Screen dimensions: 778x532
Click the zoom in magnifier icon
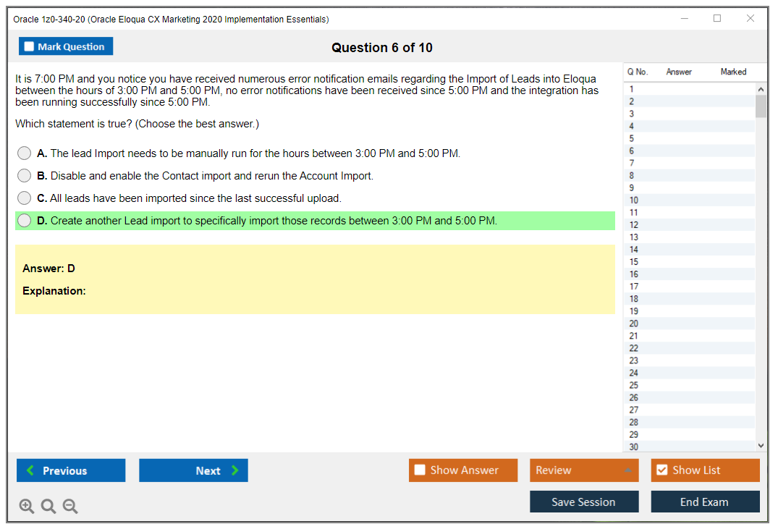pyautogui.click(x=27, y=507)
